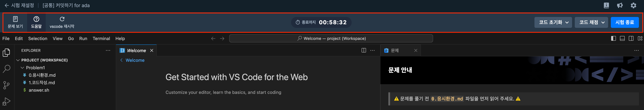Open settings with the gear icon
The width and height of the screenshot is (644, 110).
[x=633, y=5]
